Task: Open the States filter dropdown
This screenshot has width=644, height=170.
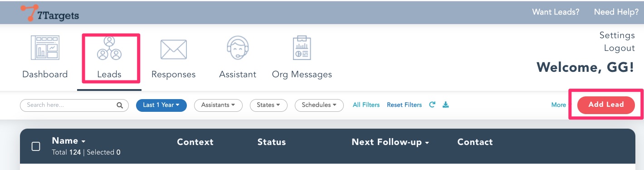Action: pyautogui.click(x=268, y=105)
